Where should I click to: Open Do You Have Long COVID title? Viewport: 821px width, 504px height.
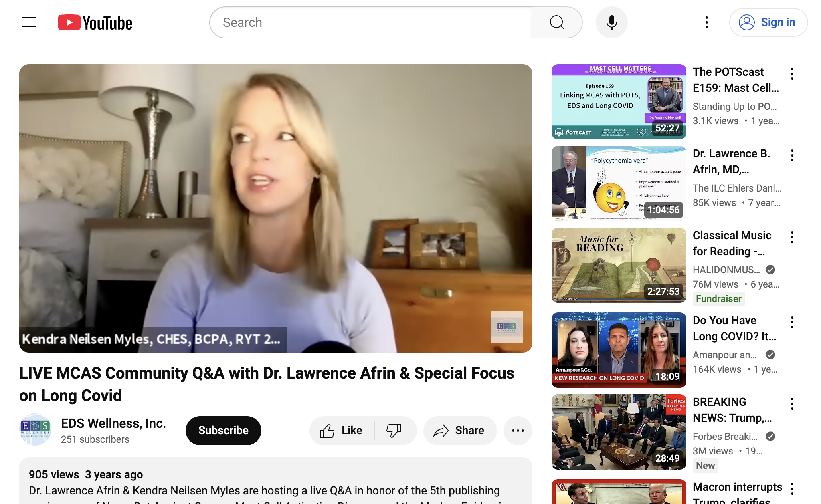[x=734, y=328]
